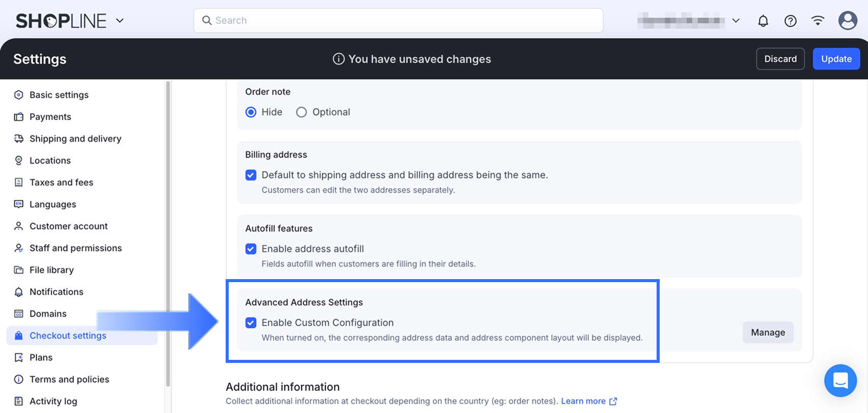Viewport: 868px width, 413px height.
Task: Open Shipping and delivery settings
Action: (76, 139)
